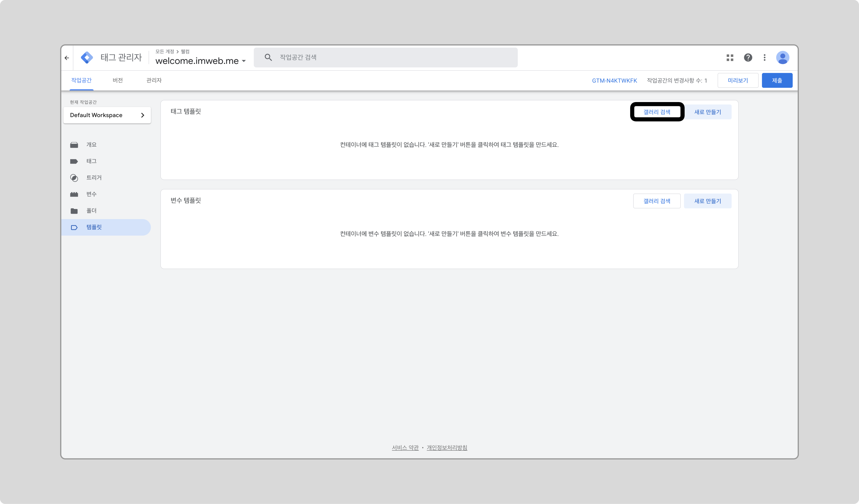Click the 태그 tag icon in sidebar

[74, 161]
